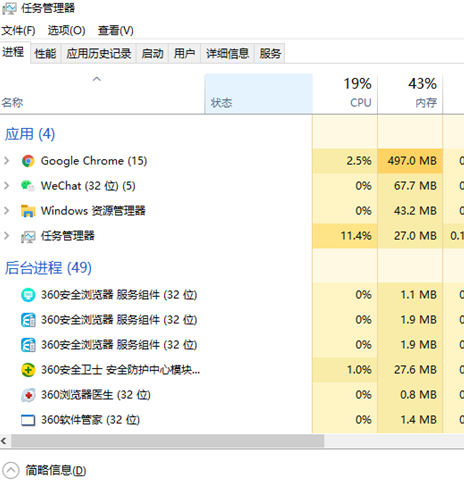The image size is (464, 486).
Task: Click the WeChat app icon
Action: click(28, 186)
